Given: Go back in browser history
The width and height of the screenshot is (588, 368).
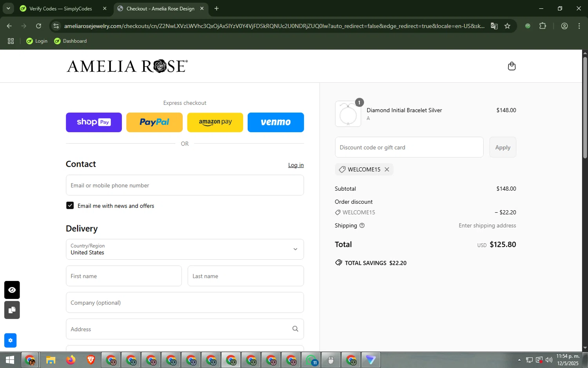Looking at the screenshot, I should (x=9, y=26).
